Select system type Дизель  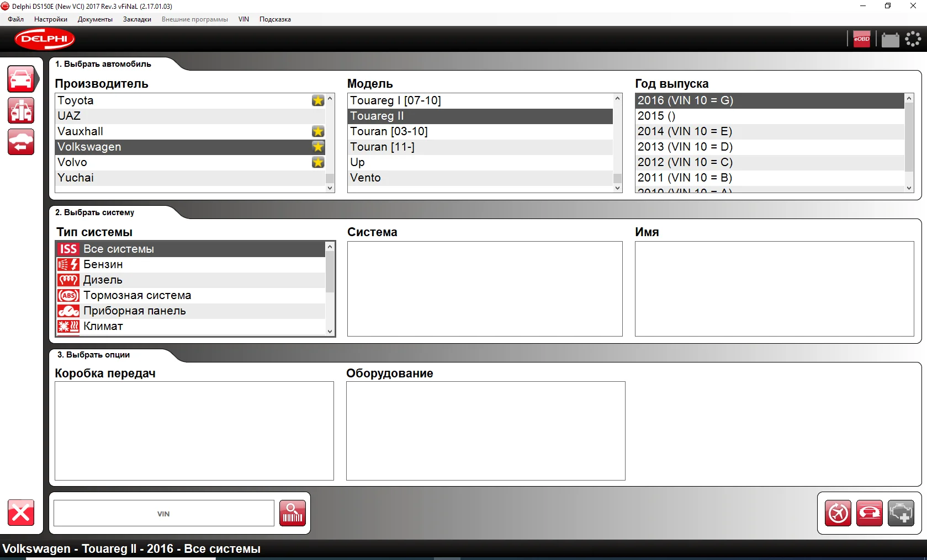(190, 280)
